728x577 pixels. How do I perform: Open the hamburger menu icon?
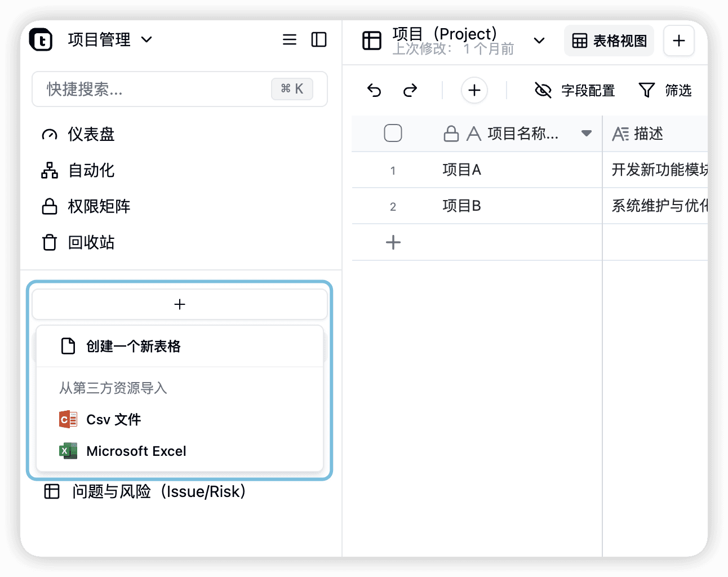(x=290, y=39)
